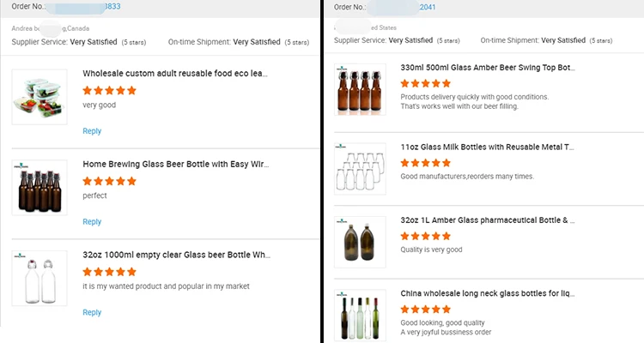The width and height of the screenshot is (644, 343).
Task: Open "32oz 1000ml empty clear Glass" title
Action: pos(175,255)
